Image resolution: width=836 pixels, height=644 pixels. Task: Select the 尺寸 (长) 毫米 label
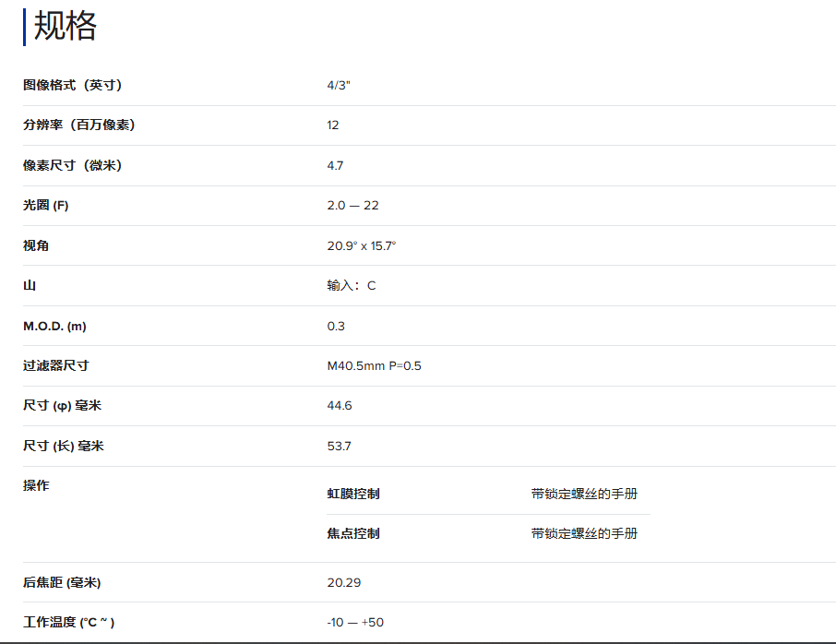tap(63, 447)
